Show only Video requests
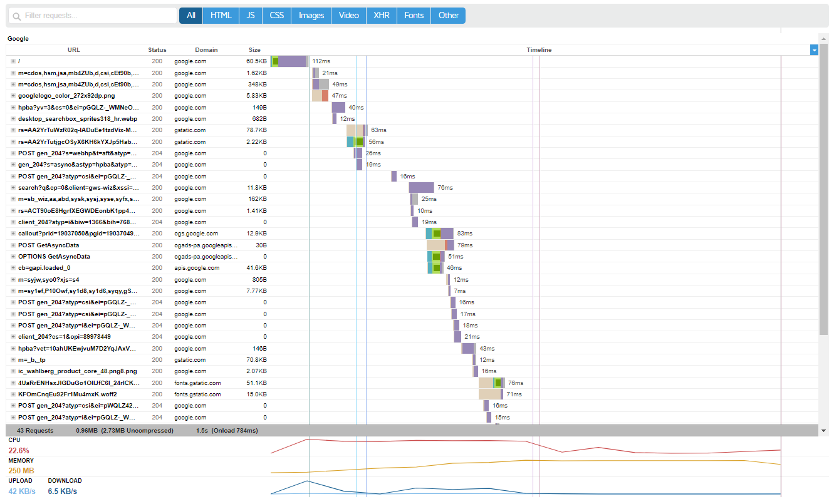 pyautogui.click(x=349, y=16)
